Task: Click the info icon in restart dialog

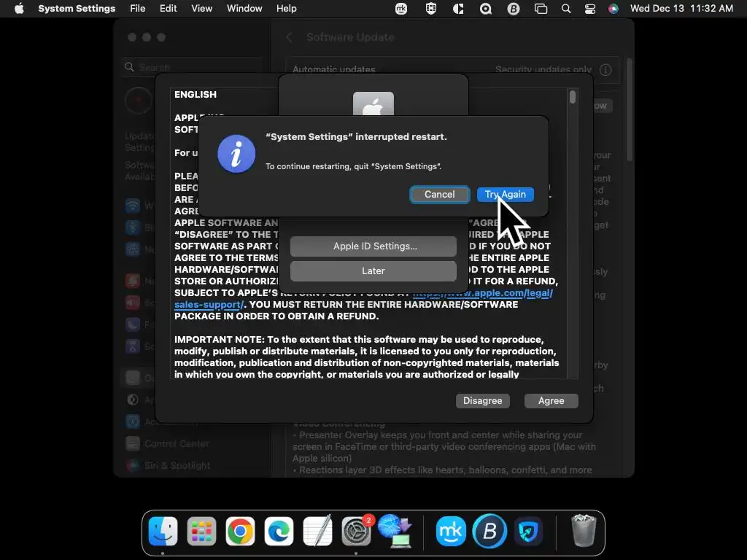Action: coord(236,154)
